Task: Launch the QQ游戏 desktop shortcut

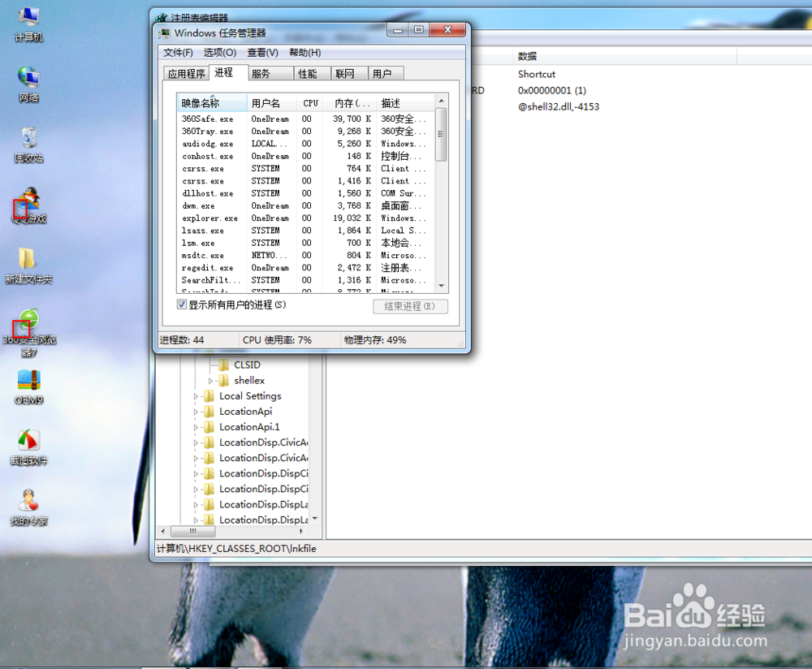Action: point(28,205)
